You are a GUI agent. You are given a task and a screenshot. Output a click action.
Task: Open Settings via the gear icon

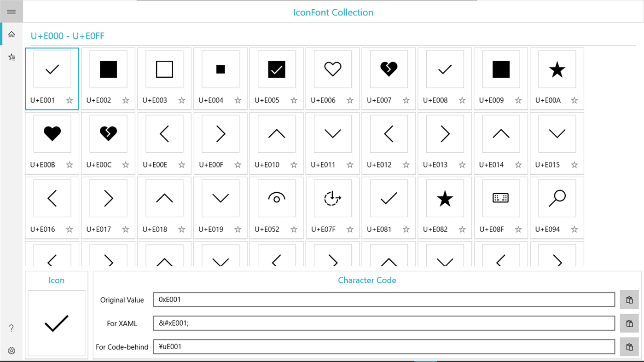point(11,351)
